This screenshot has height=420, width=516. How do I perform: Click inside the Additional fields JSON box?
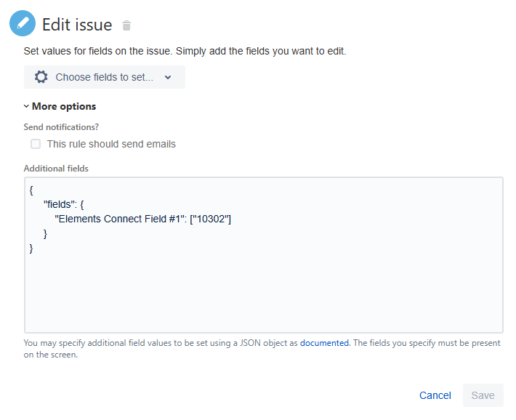click(263, 291)
